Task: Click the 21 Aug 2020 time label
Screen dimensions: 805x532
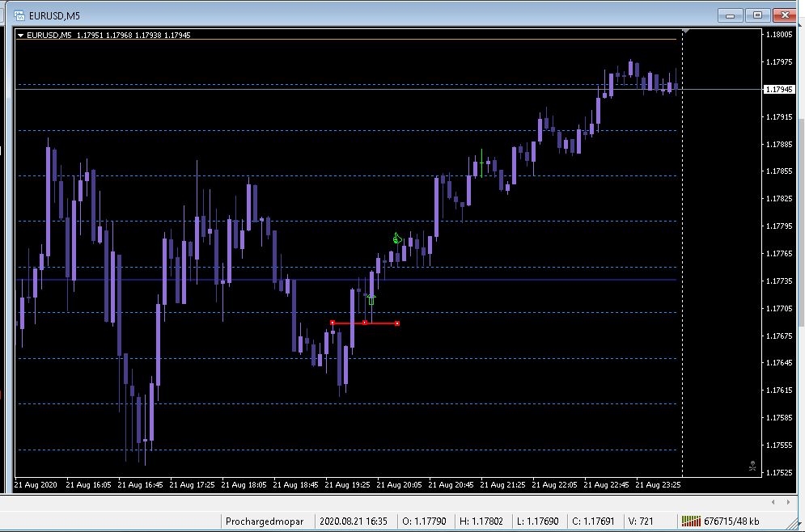Action: (x=36, y=484)
